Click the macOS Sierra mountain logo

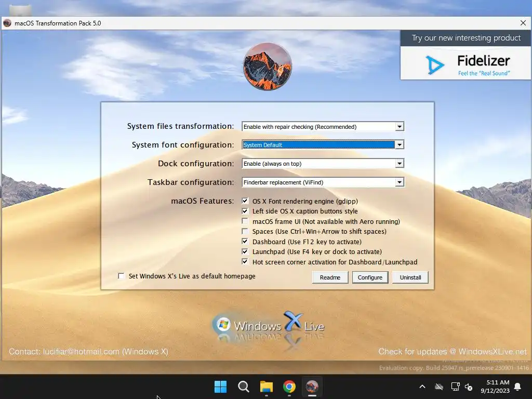click(x=268, y=66)
